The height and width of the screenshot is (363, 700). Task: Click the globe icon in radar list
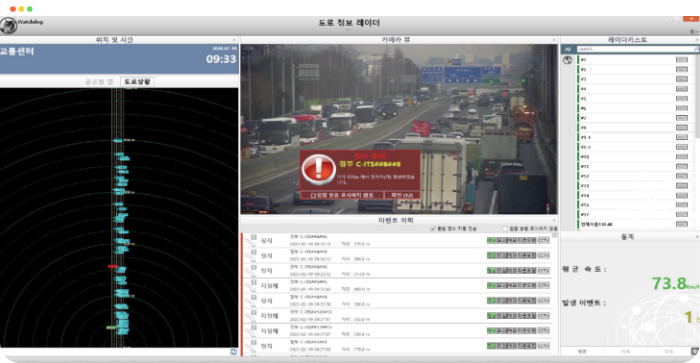(x=567, y=60)
